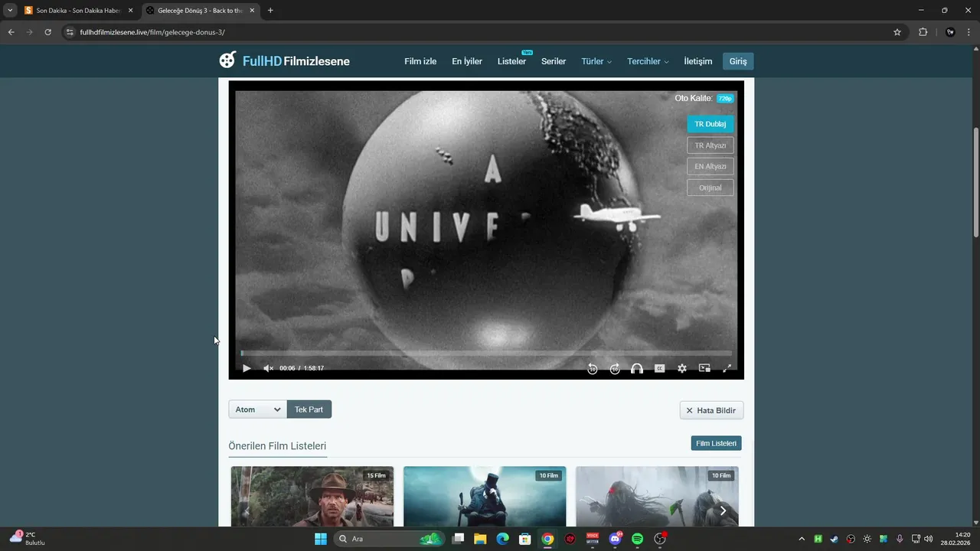Open Film Listeleri button
980x551 pixels.
tap(716, 443)
